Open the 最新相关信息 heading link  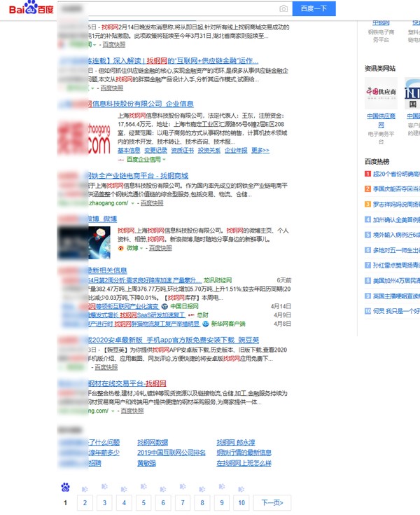tap(92, 270)
